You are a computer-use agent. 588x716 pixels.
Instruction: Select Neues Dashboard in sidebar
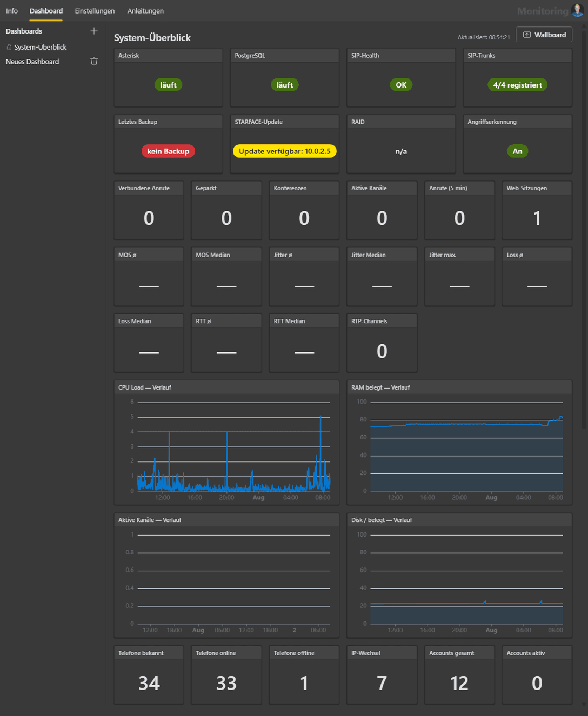point(32,62)
